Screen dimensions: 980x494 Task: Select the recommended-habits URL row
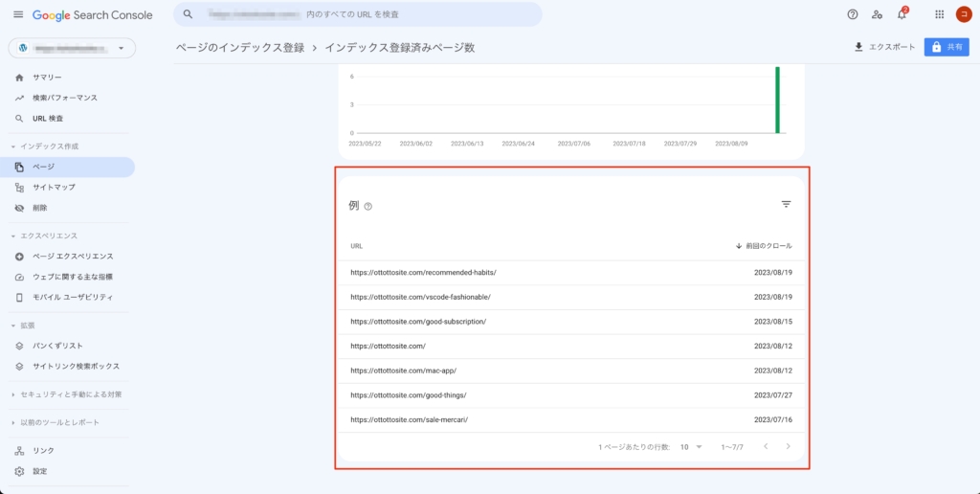571,273
